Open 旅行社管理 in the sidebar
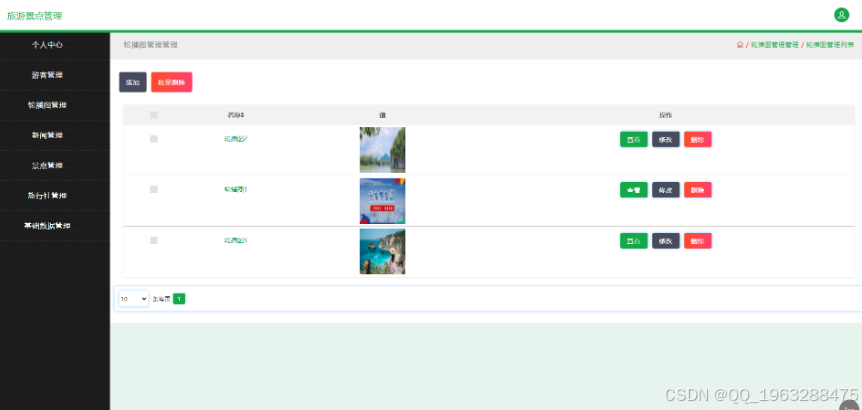The width and height of the screenshot is (862, 410). 47,196
